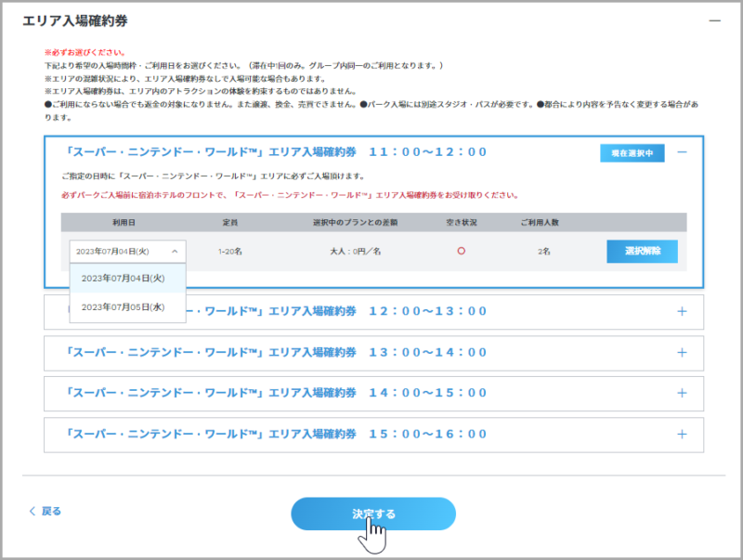Click the ご利用人数 column header
This screenshot has height=560, width=743.
[x=540, y=222]
